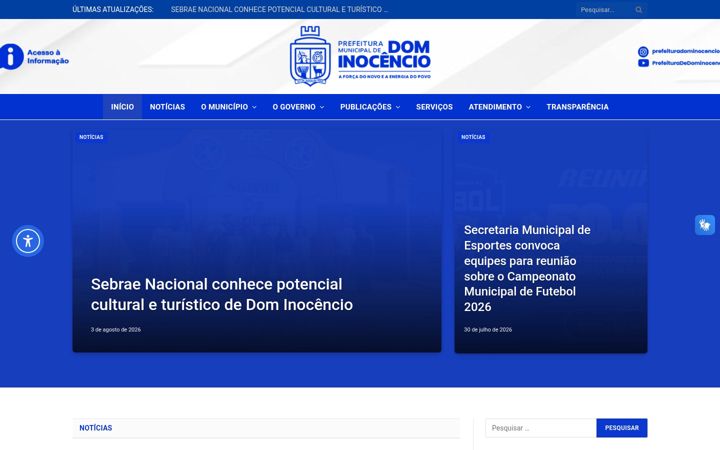Open the Atendimento menu label
720x450 pixels.
coord(495,107)
